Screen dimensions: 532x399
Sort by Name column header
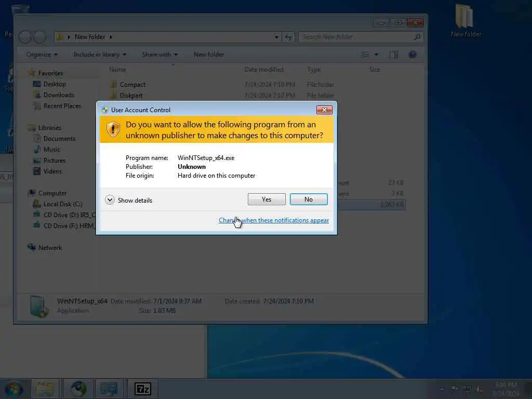point(117,70)
